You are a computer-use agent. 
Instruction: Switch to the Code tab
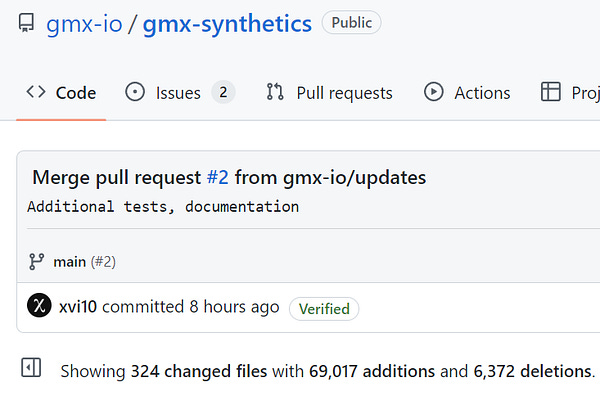(x=61, y=93)
